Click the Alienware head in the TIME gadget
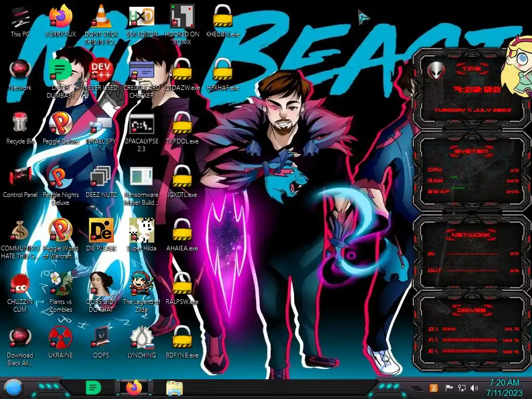The image size is (532, 399). (x=436, y=70)
